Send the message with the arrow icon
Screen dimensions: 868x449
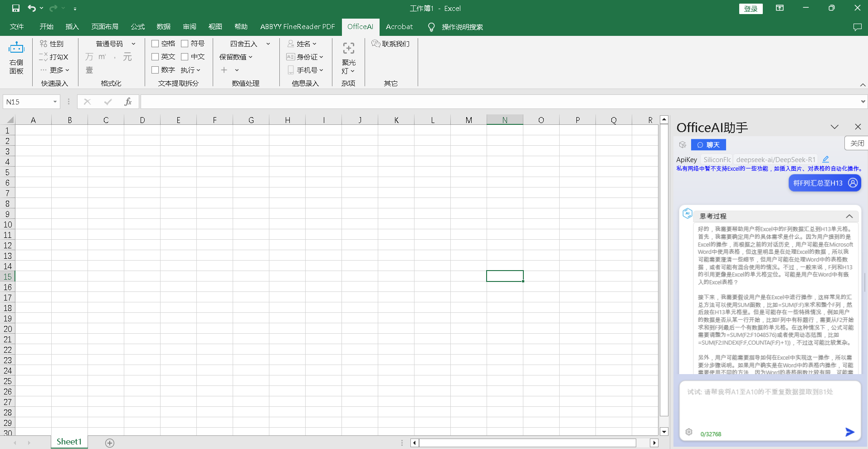[x=850, y=432]
